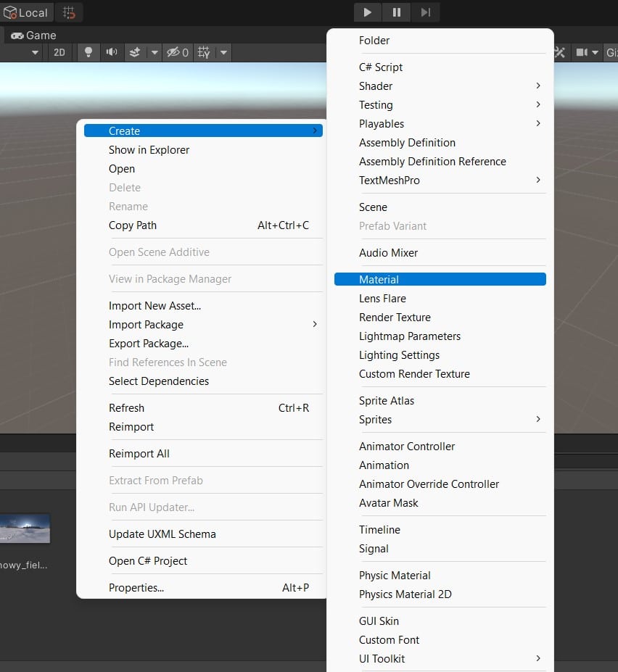The width and height of the screenshot is (618, 672).
Task: Select Material from the Create menu
Action: (x=379, y=280)
